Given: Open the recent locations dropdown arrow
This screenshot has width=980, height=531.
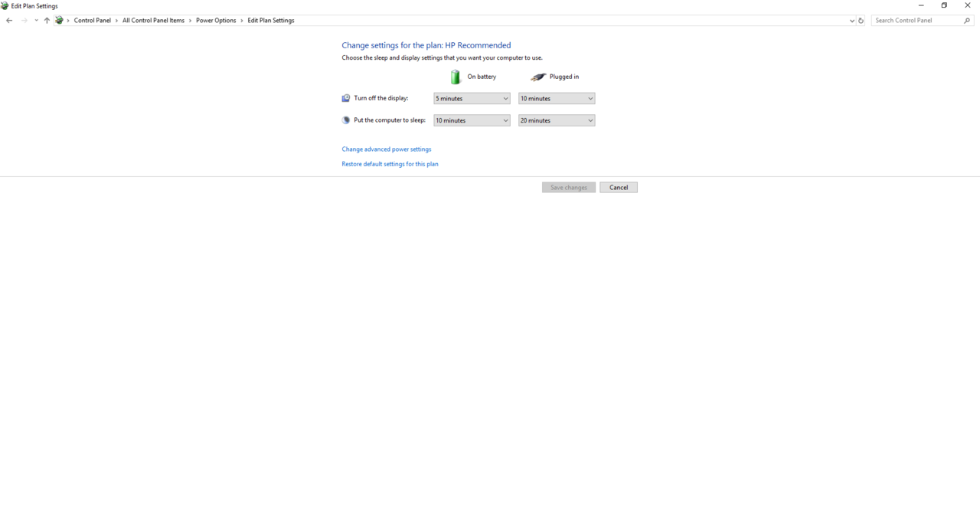Looking at the screenshot, I should [x=36, y=21].
